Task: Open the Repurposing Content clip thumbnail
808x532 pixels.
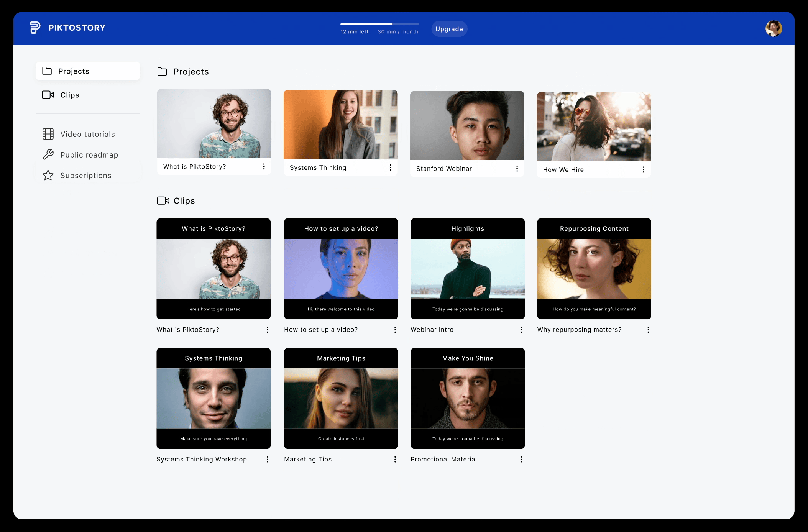Action: pyautogui.click(x=594, y=269)
